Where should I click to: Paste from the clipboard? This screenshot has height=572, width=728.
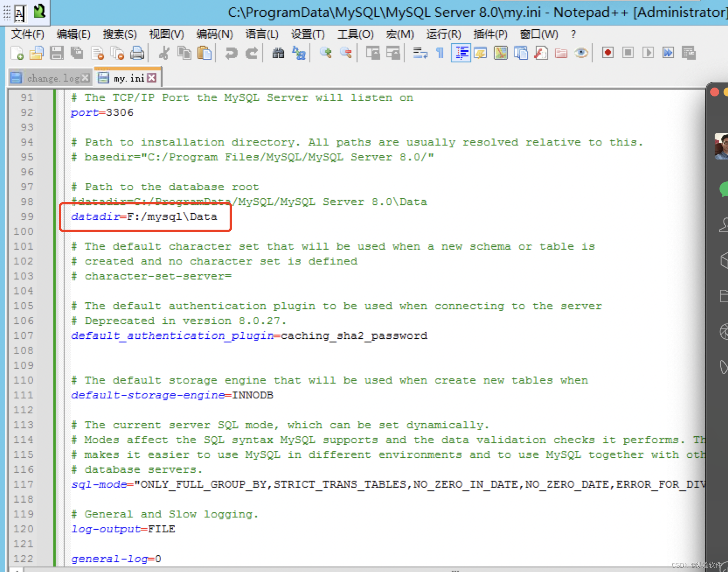204,53
